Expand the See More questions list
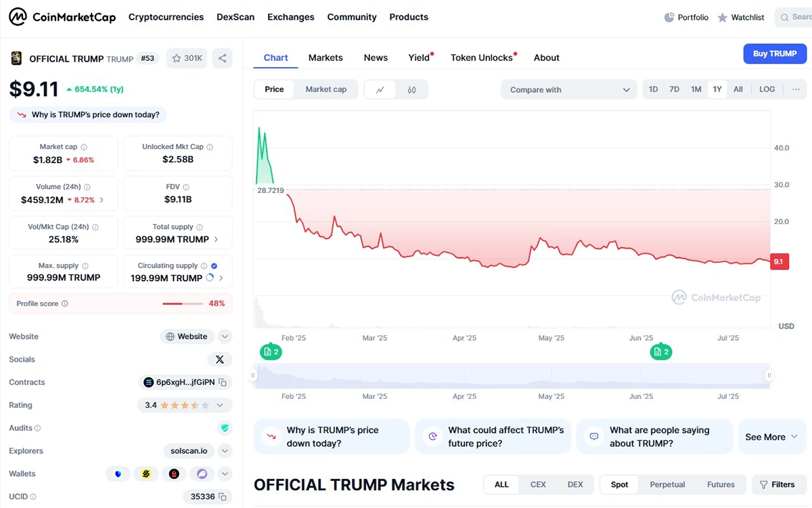812x508 pixels. (x=771, y=437)
